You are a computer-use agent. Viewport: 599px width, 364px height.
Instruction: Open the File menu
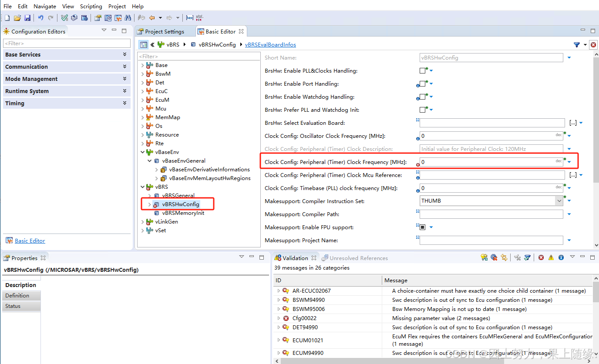(7, 6)
